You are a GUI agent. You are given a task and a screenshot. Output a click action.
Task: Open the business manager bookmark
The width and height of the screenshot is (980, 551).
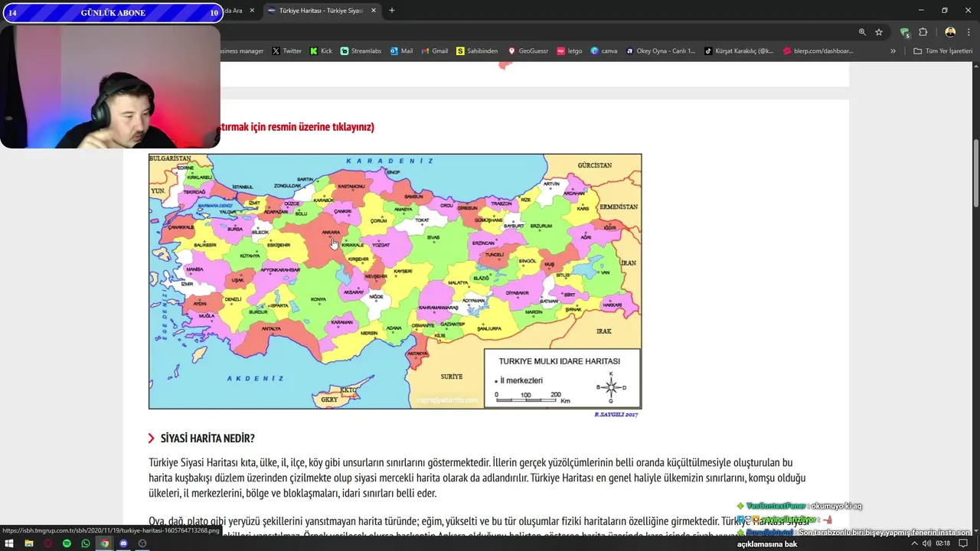(x=242, y=51)
